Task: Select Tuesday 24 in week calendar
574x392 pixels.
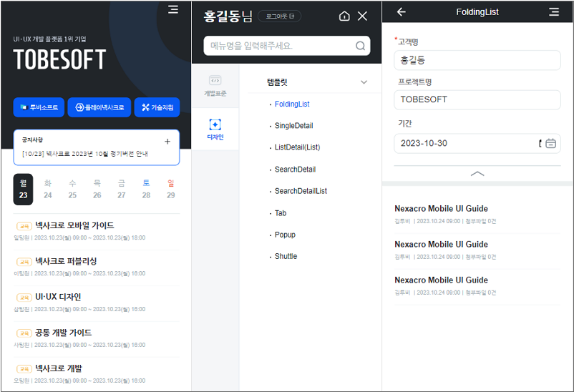Action: 47,190
